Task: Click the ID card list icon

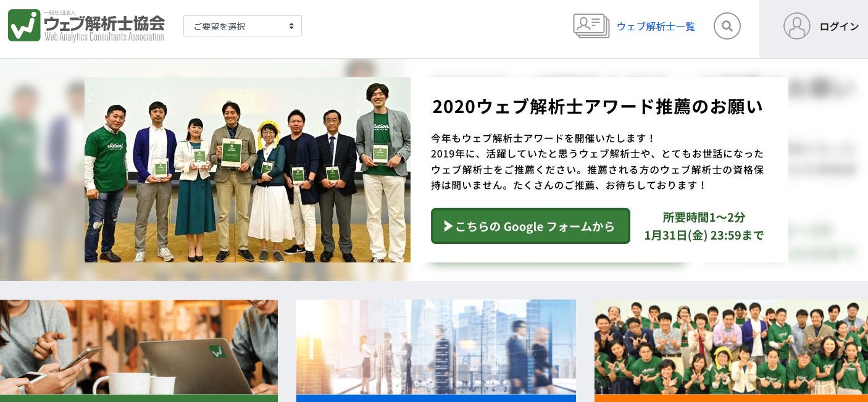Action: pyautogui.click(x=591, y=26)
